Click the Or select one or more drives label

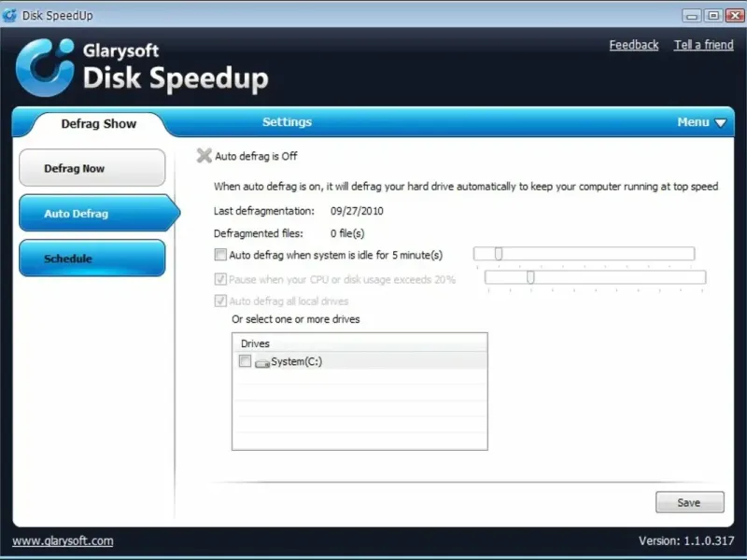[x=296, y=319]
